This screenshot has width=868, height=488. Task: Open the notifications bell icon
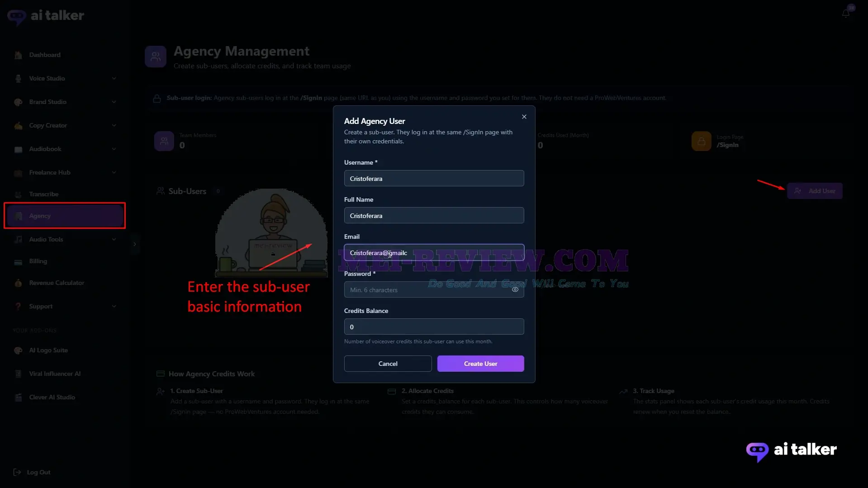tap(845, 13)
